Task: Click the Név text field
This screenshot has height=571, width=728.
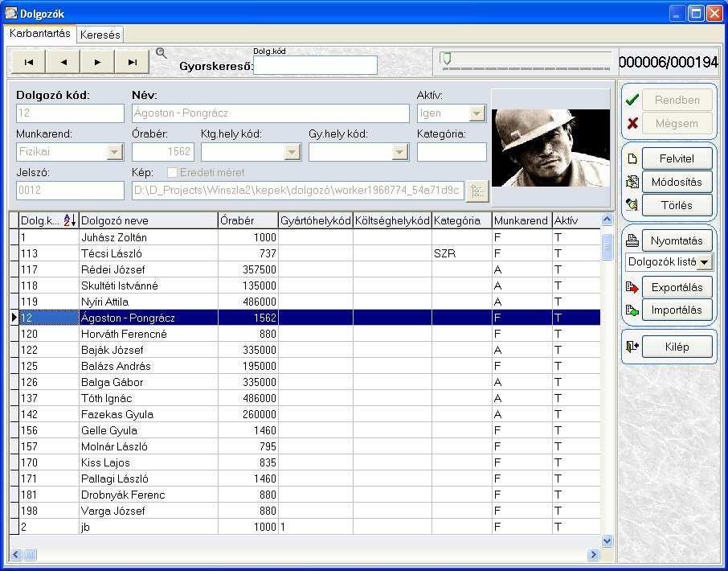Action: point(271,113)
